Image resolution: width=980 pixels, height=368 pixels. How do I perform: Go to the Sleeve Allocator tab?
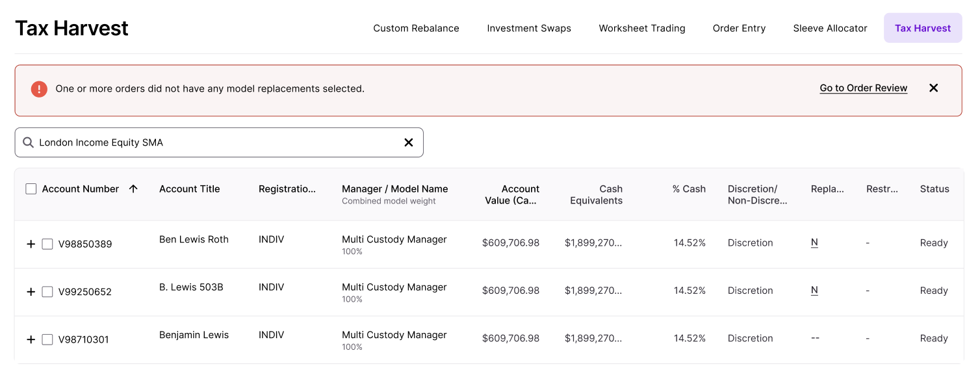(830, 28)
